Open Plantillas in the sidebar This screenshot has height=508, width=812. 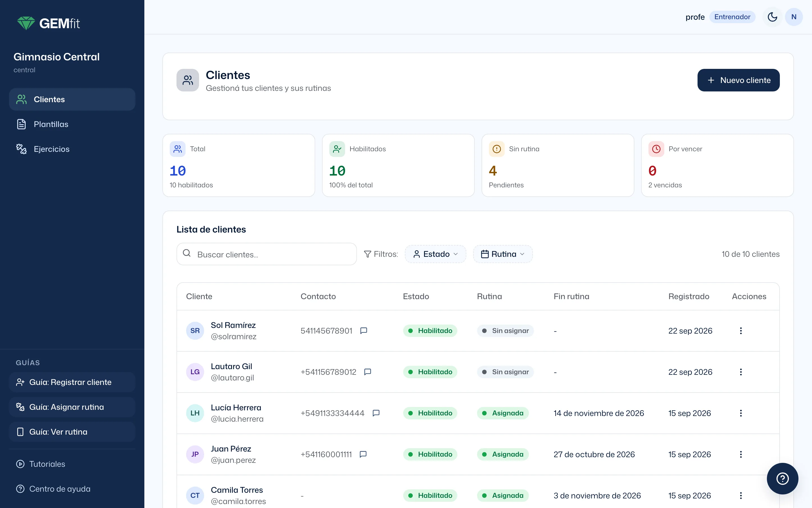click(72, 124)
